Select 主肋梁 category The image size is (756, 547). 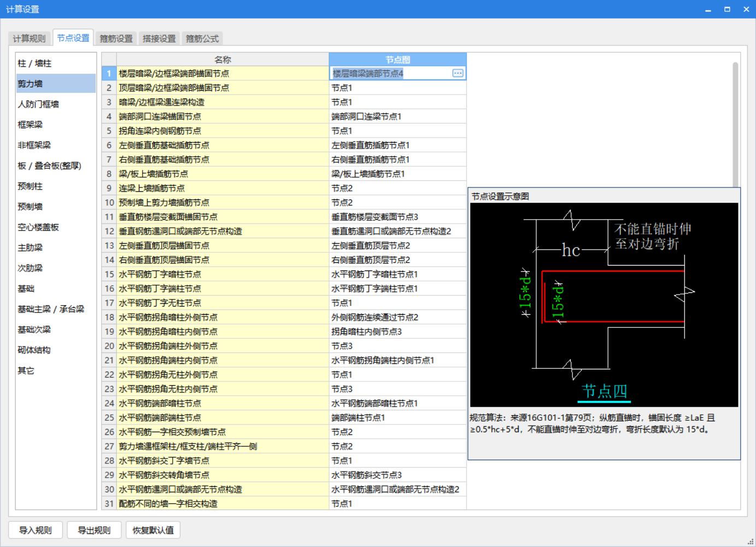click(x=56, y=248)
